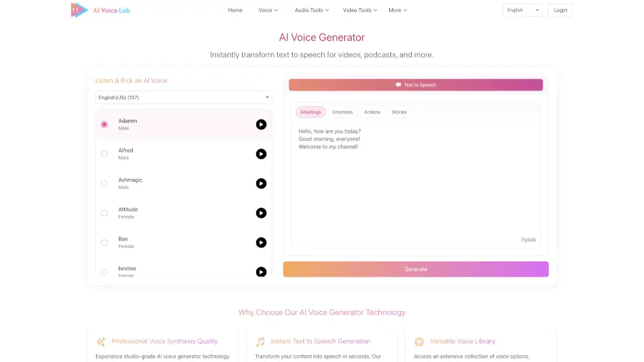
Task: Click the sparkle icon beside Professional Voice Synthesis
Action: coord(101,341)
